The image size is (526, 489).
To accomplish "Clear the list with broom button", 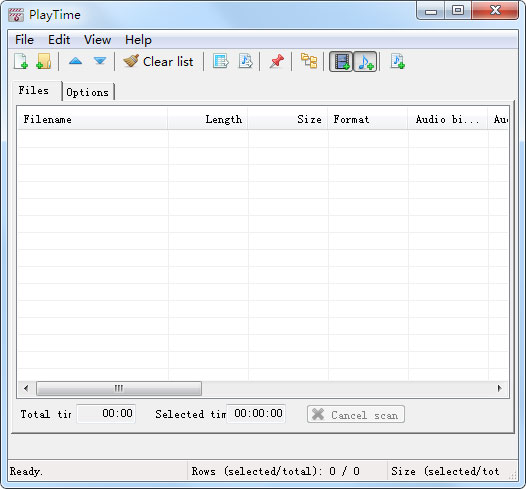I will 158,62.
